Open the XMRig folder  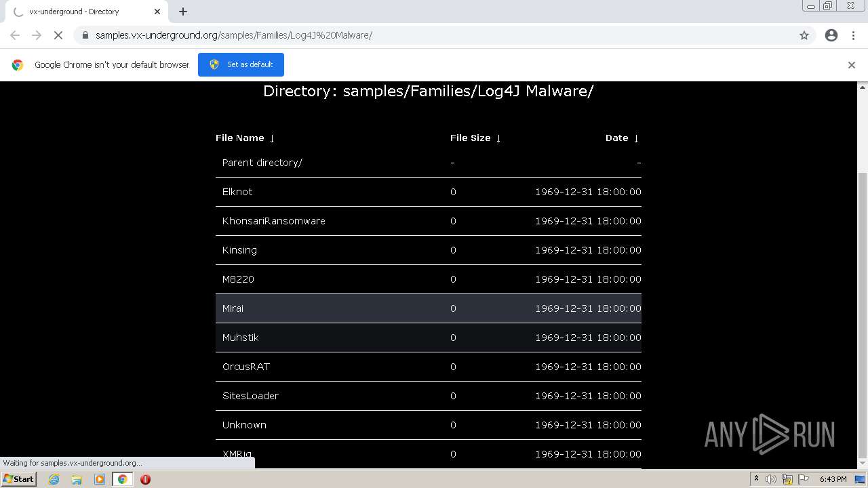click(237, 454)
